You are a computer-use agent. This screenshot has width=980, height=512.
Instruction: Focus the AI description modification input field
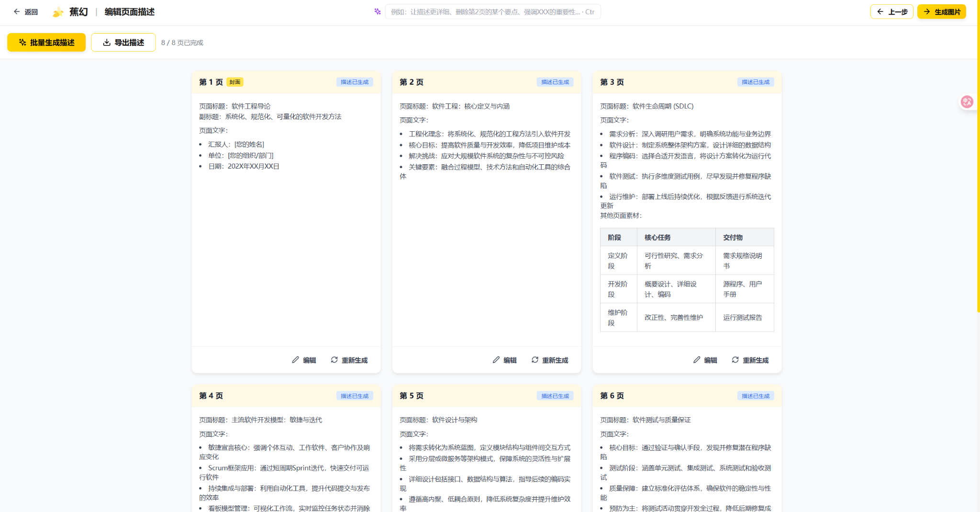pyautogui.click(x=492, y=12)
